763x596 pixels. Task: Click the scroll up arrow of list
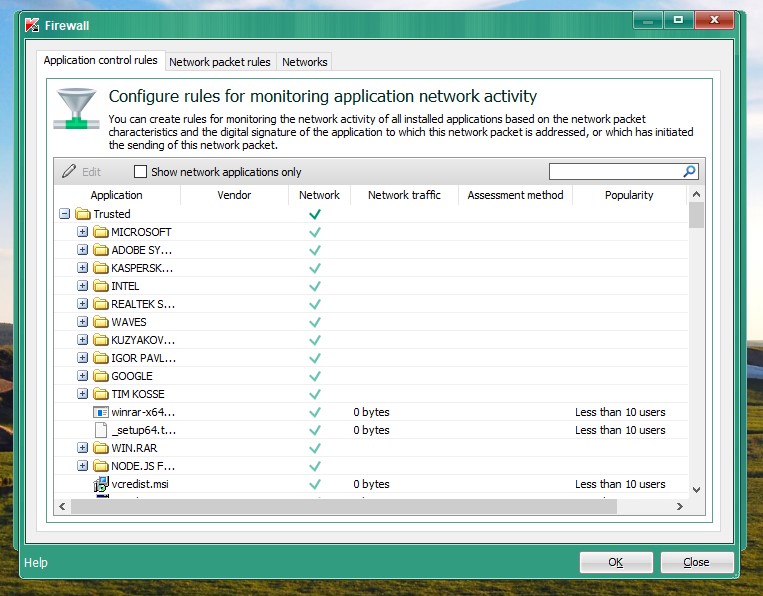(x=696, y=194)
